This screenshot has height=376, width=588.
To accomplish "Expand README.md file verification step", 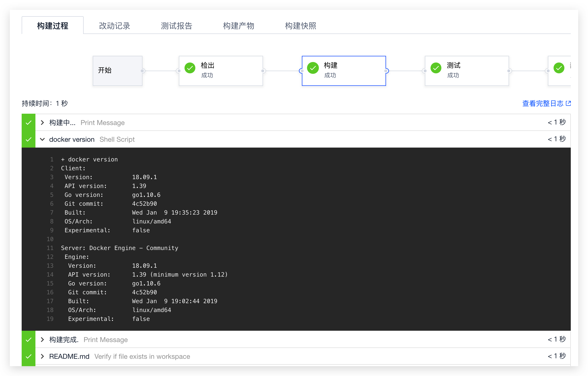I will (42, 356).
